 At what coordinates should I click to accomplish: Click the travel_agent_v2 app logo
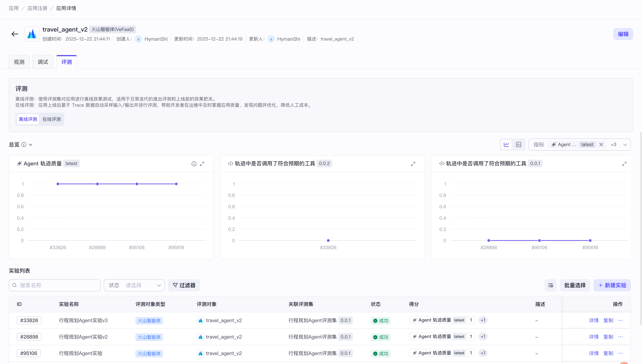point(32,34)
